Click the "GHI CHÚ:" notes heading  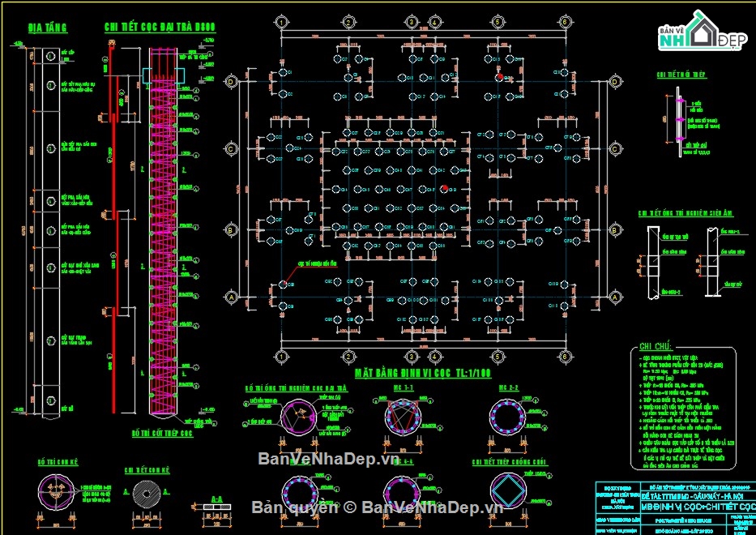[656, 346]
